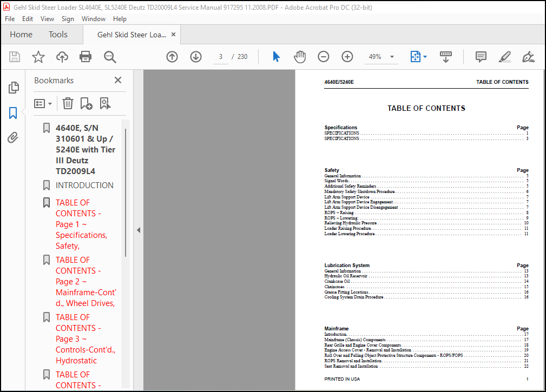Click the Hydraulic Oil Reservoir entry
The image size is (546, 392).
[x=346, y=276]
